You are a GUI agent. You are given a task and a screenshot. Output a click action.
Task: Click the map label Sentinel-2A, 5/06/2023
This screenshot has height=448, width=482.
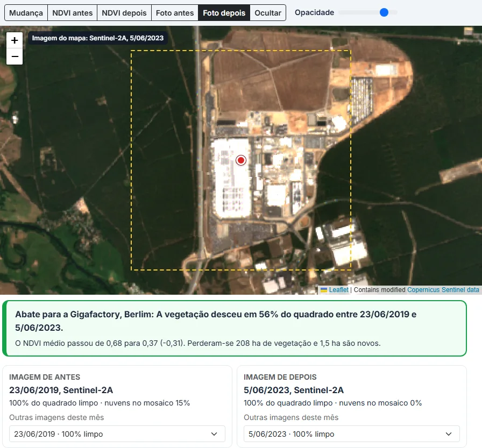point(98,38)
